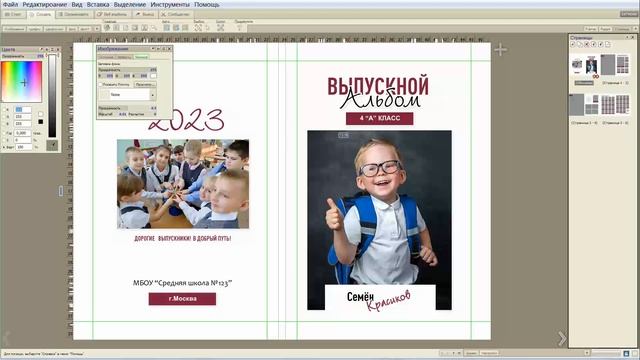Click the third icon in Страницы panel toolbar
This screenshot has width=640, height=360.
click(x=587, y=44)
